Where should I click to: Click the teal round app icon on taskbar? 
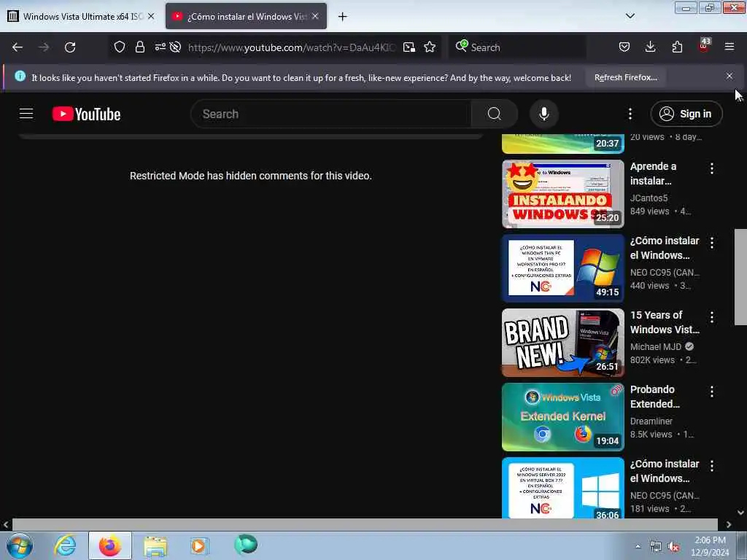click(246, 544)
